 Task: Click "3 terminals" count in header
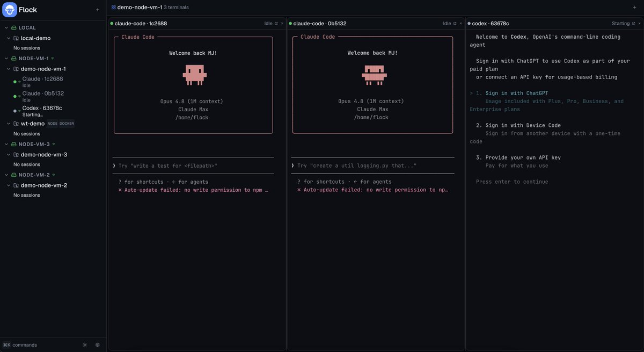pos(176,8)
